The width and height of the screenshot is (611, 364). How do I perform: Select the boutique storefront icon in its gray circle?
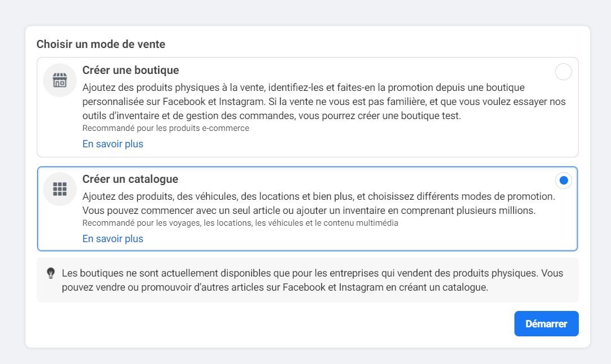[x=59, y=80]
